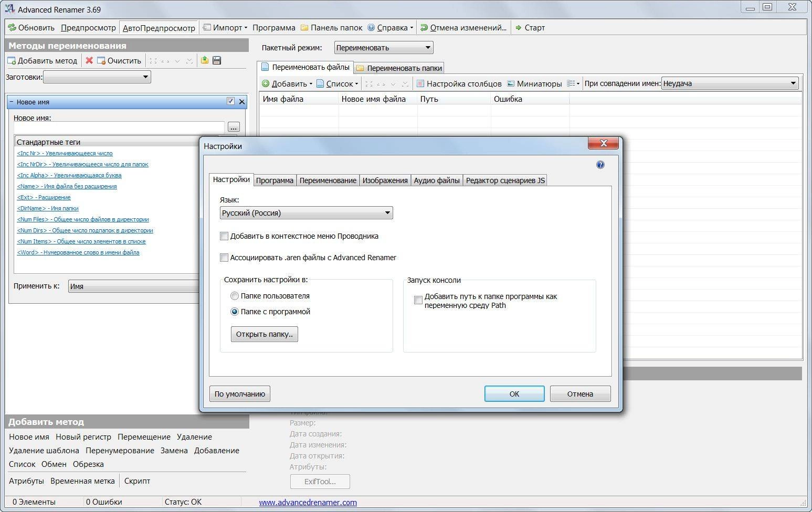812x512 pixels.
Task: Remove the Новое имя method with its X
Action: coord(241,102)
